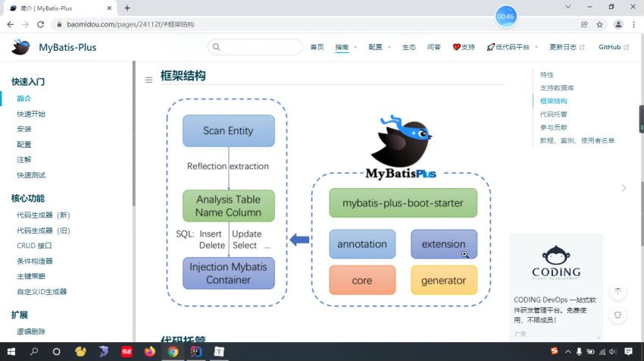This screenshot has height=361, width=644.
Task: Open Chrome three-dot menu
Action: click(x=633, y=24)
